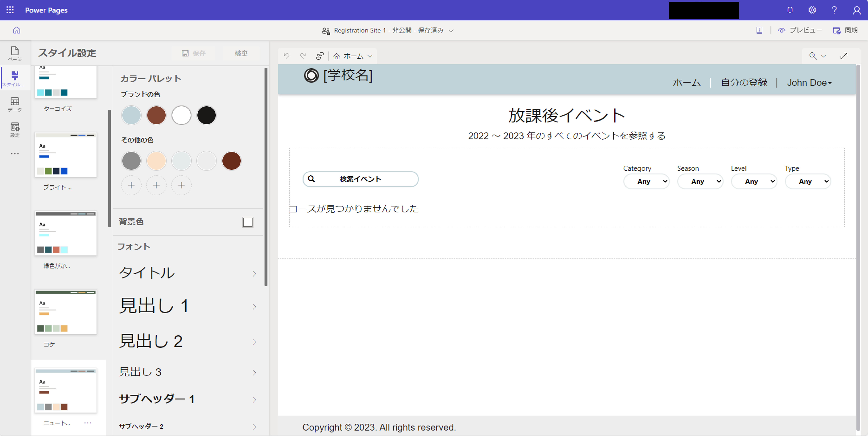Screen dimensions: 868x436
Task: Open the Season Any dropdown
Action: point(700,181)
